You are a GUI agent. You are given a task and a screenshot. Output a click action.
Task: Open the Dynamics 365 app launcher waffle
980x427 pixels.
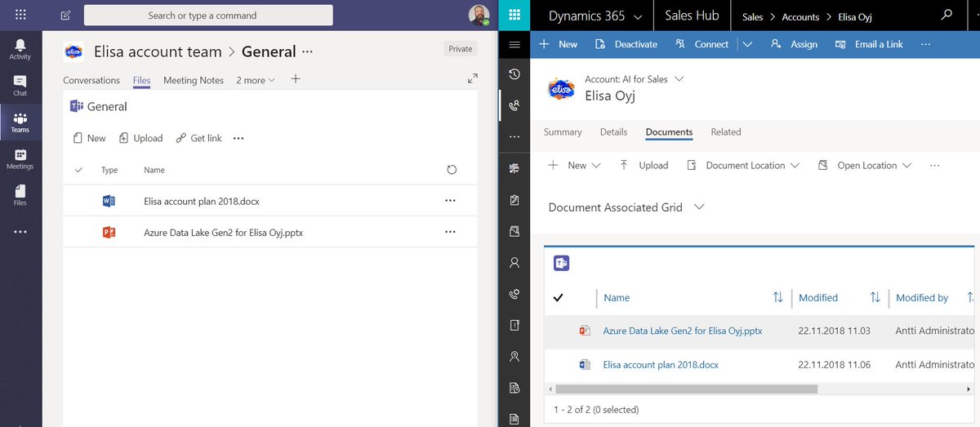coord(514,16)
